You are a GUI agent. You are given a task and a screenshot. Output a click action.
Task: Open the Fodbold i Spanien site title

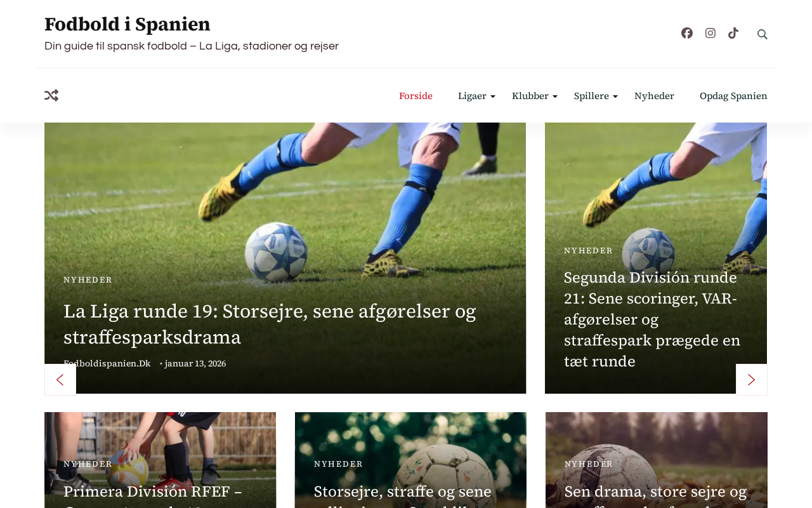(x=128, y=24)
